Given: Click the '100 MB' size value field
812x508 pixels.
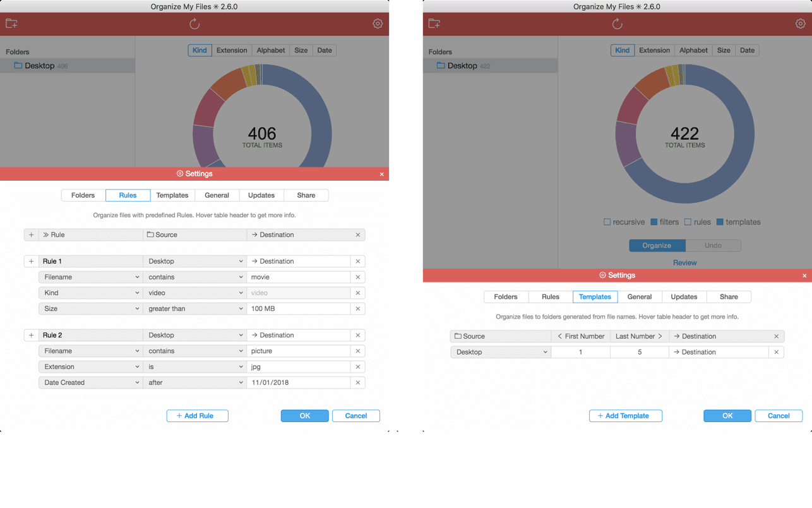Looking at the screenshot, I should click(298, 309).
